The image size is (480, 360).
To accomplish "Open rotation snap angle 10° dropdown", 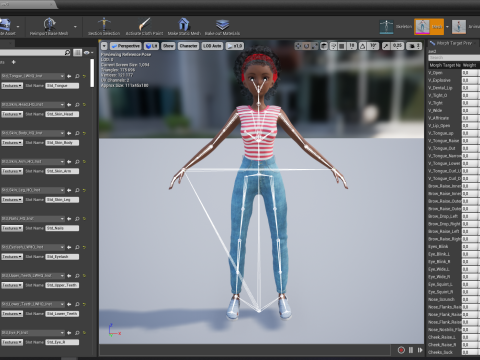I will coord(373,46).
